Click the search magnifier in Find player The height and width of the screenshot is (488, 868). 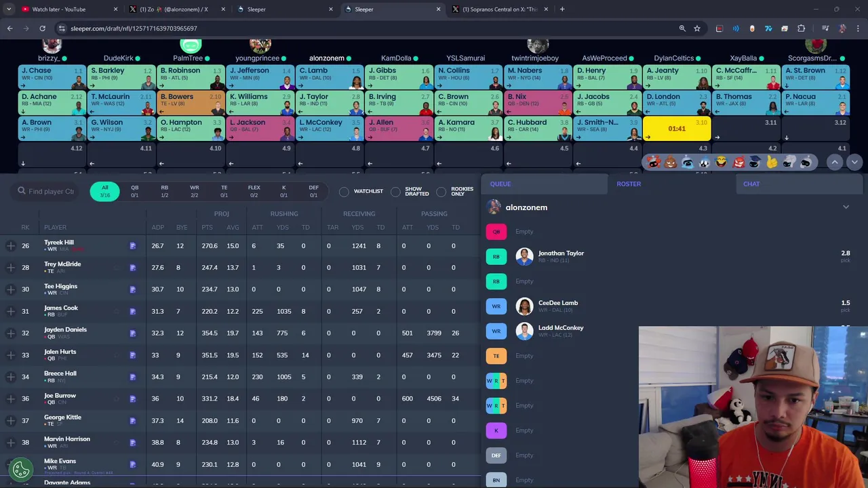[22, 191]
